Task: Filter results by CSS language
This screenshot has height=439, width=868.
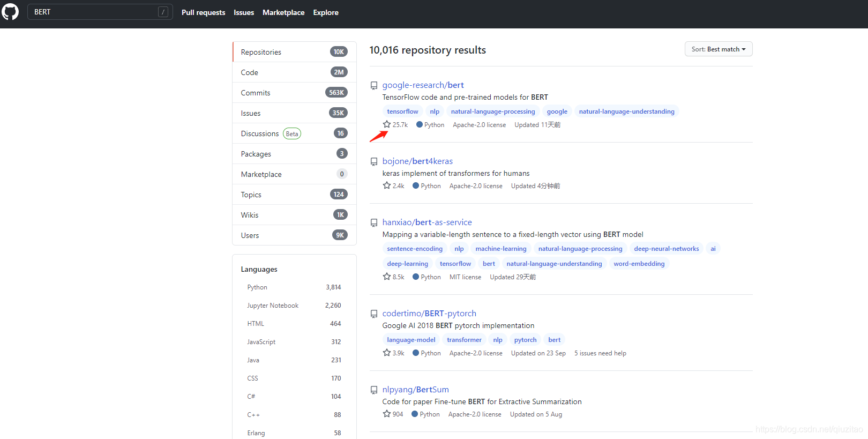Action: pos(294,378)
